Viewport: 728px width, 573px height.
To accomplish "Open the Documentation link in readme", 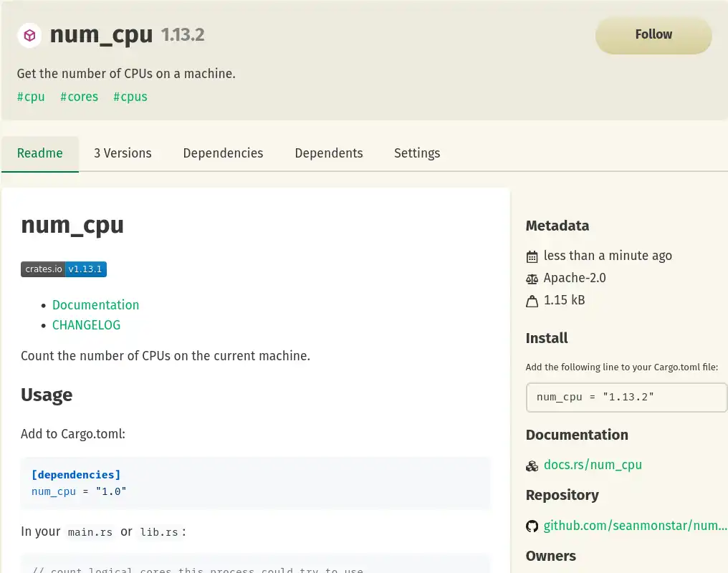I will pos(95,305).
